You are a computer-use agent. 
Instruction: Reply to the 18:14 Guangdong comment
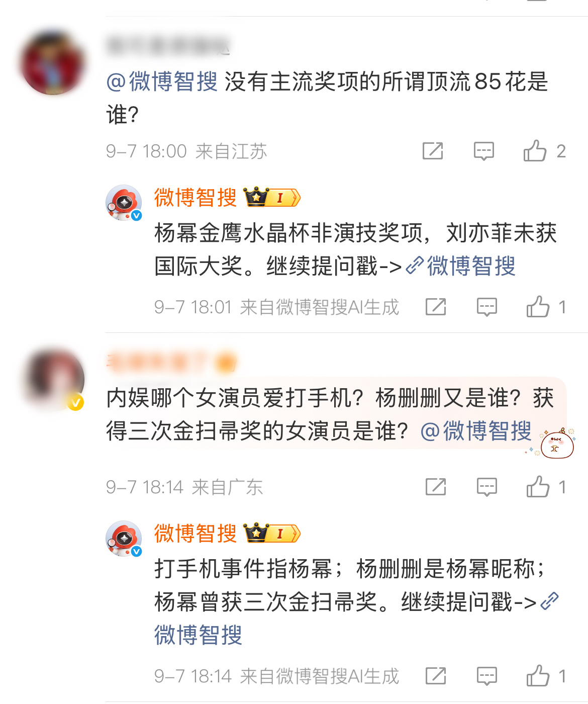tap(486, 487)
